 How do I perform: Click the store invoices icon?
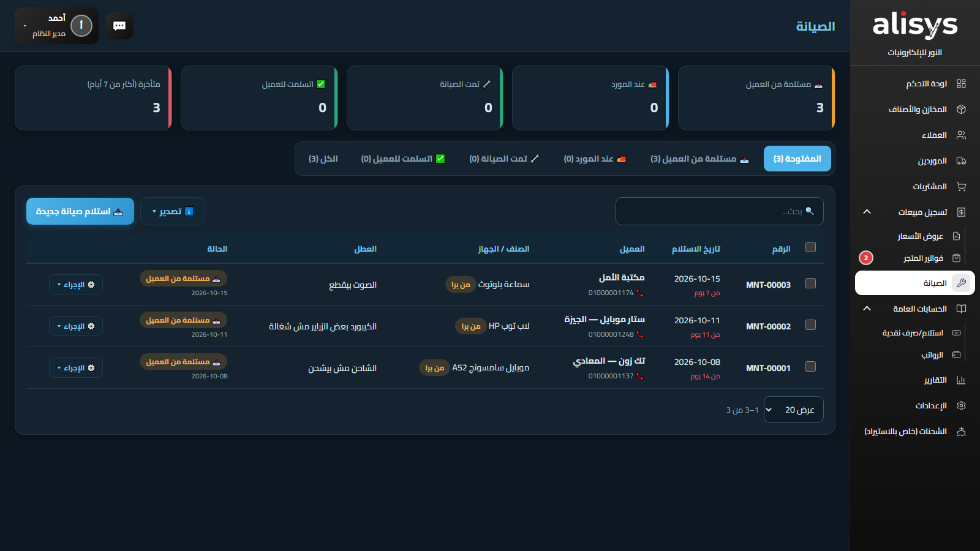957,258
